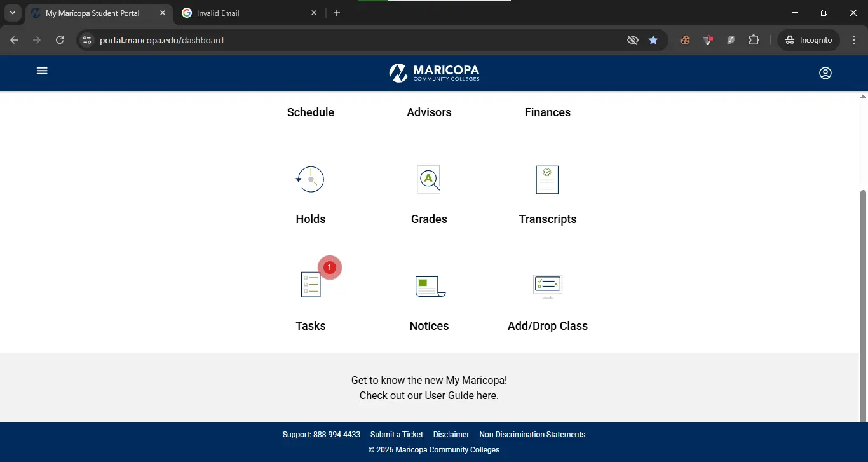Expand the tab search dropdown

point(12,13)
